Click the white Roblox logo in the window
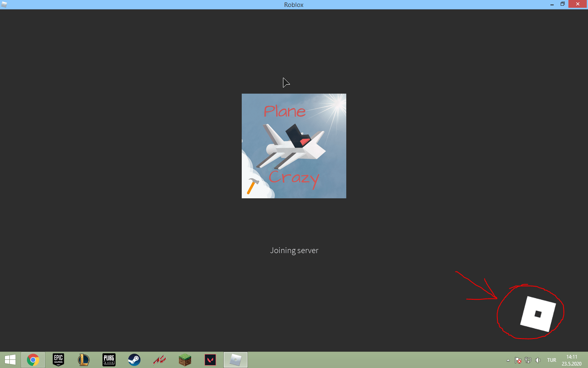The image size is (588, 368). click(x=538, y=314)
